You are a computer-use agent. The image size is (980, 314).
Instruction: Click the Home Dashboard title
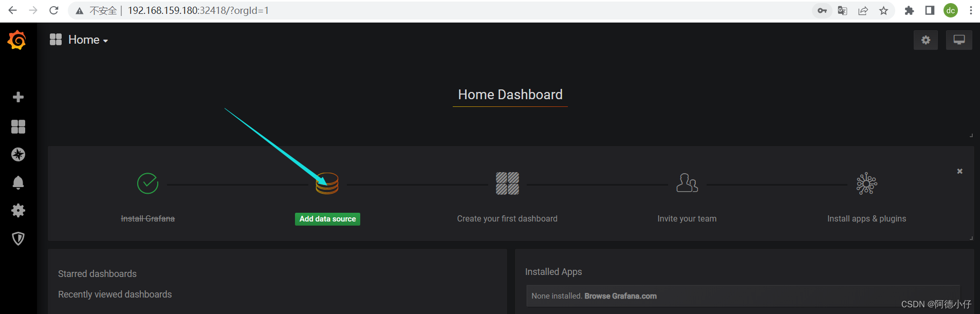(x=510, y=95)
